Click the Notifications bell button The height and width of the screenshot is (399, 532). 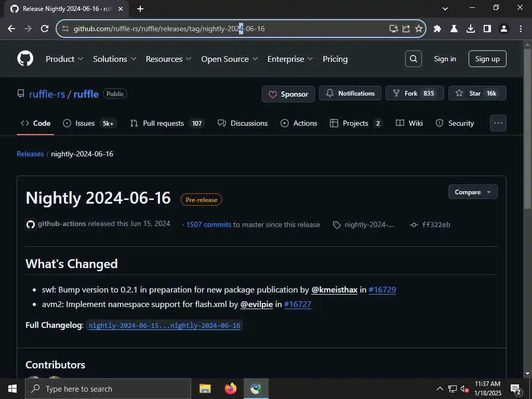(x=350, y=93)
